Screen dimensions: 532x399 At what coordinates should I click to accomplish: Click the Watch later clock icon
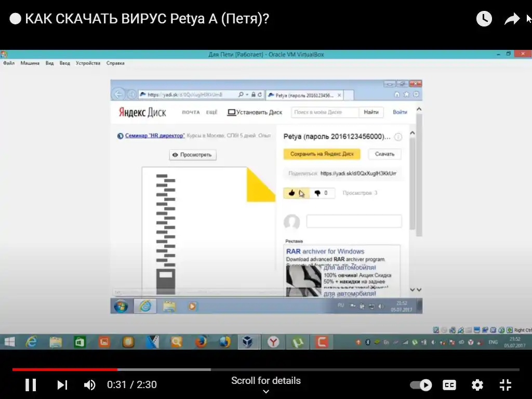(484, 19)
